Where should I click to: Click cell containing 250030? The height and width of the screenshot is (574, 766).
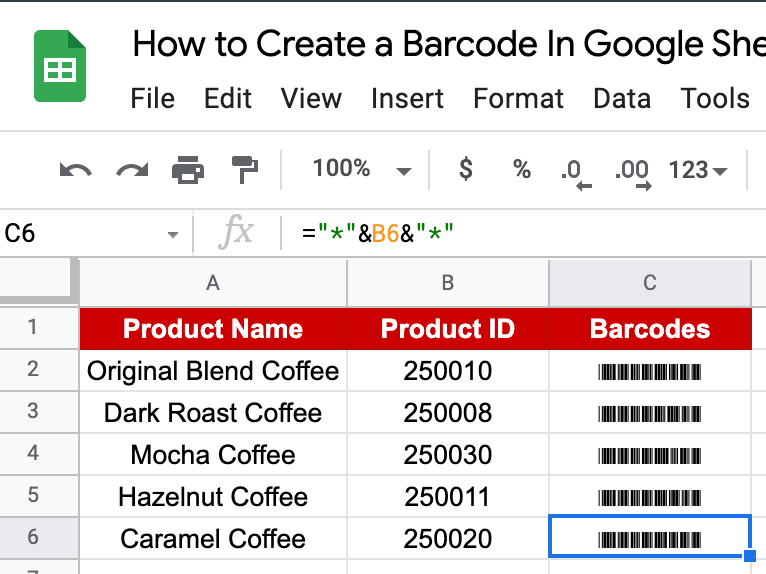(448, 454)
